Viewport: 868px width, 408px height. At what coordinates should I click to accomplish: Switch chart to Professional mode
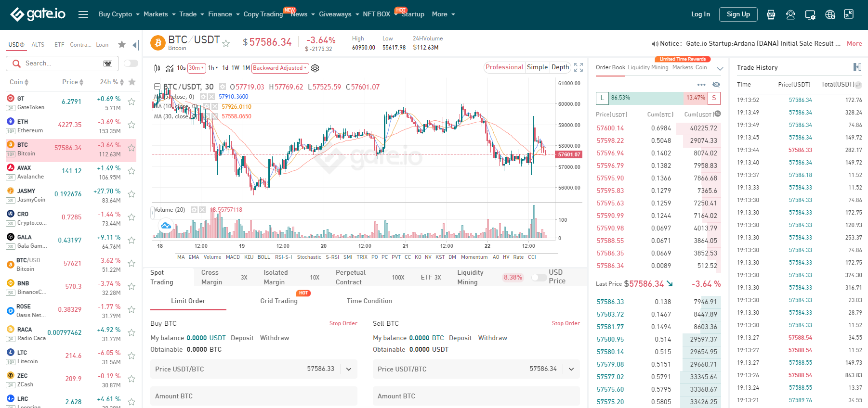point(504,67)
